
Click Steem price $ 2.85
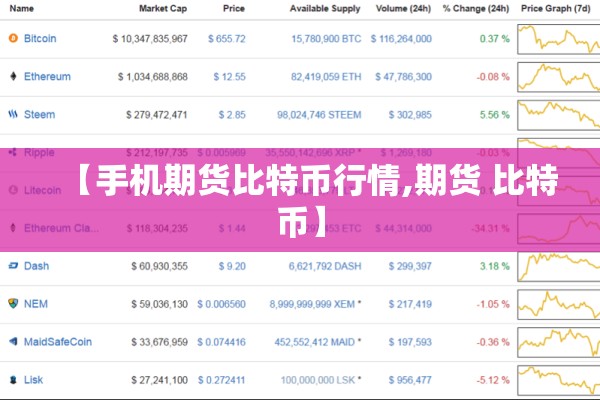click(232, 114)
